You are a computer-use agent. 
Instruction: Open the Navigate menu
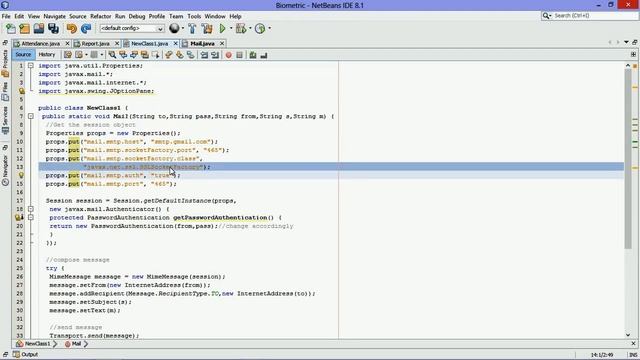54,16
